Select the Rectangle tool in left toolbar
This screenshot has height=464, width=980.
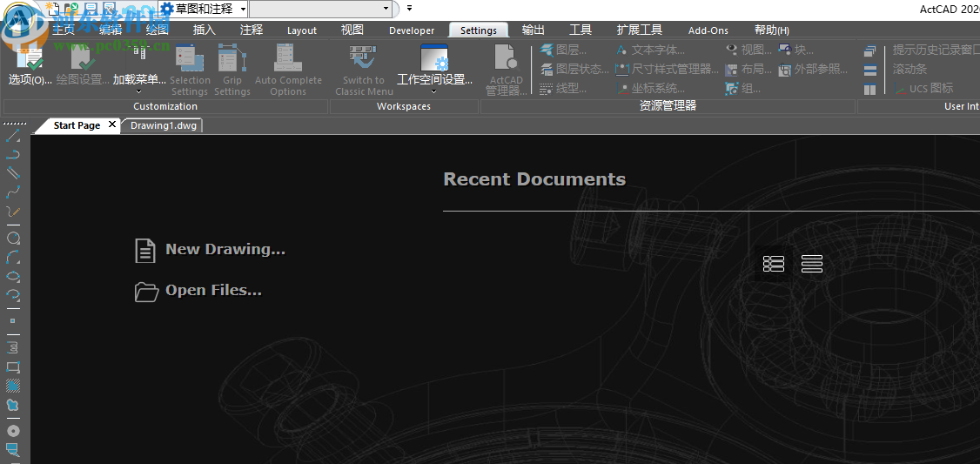pos(13,367)
